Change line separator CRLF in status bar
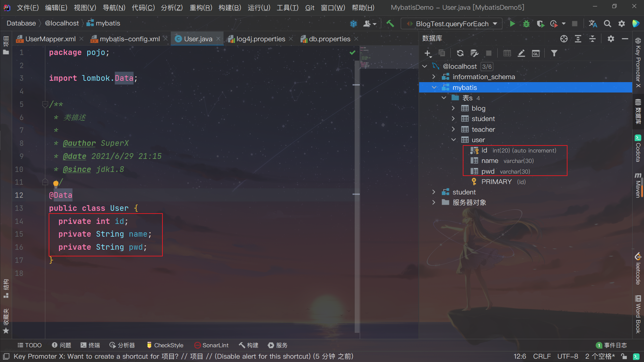Screen dimensions: 644x362 coord(542,356)
